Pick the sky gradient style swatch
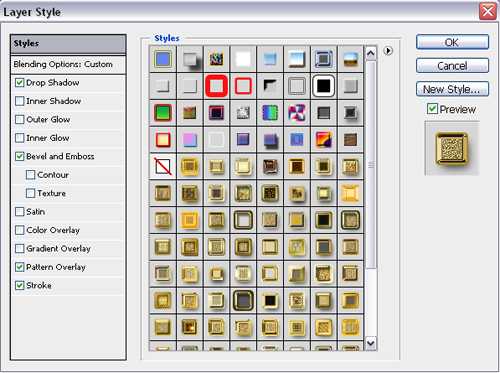500x373 pixels. coord(297,59)
